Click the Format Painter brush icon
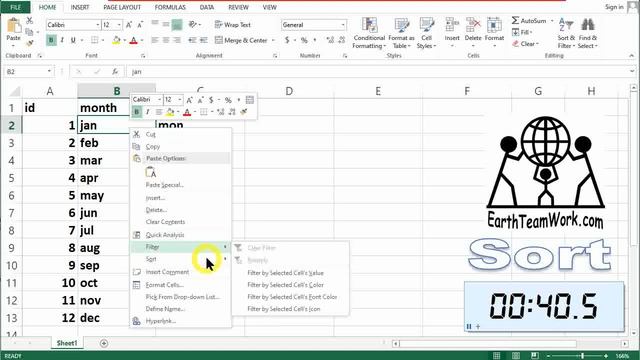Image resolution: width=640 pixels, height=360 pixels. pyautogui.click(x=29, y=43)
